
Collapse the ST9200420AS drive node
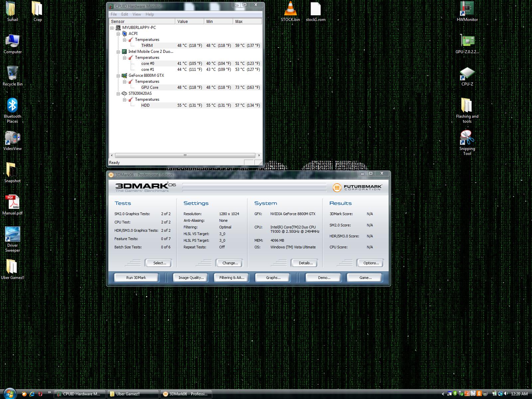coord(118,93)
